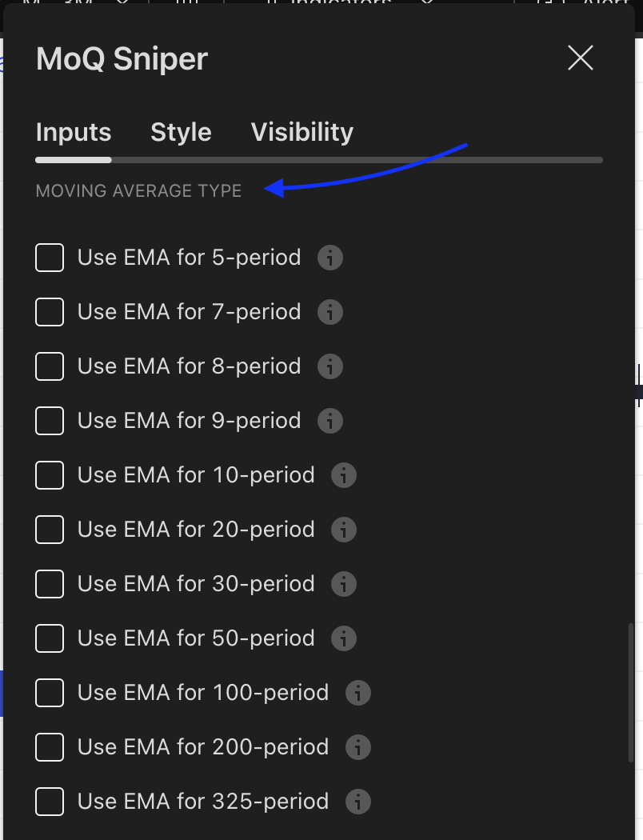643x840 pixels.
Task: Click info icon beside 10-period EMA
Action: pos(344,475)
